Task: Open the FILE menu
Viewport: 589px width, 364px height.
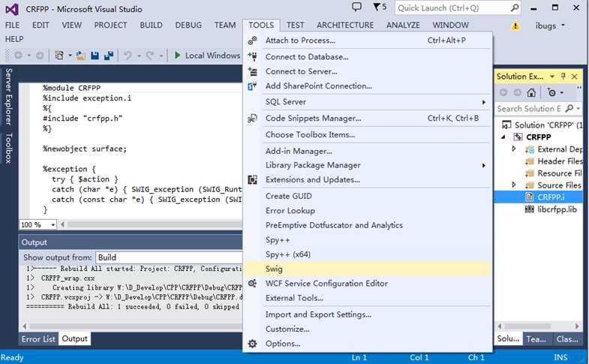Action: pos(13,26)
